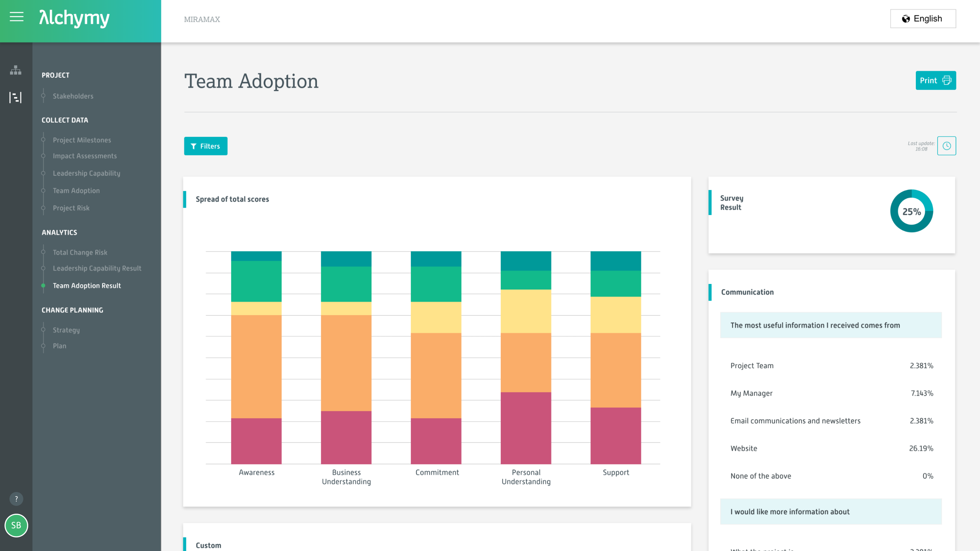Click the globe icon on the English button
Screen dimensions: 980x551
tap(906, 18)
